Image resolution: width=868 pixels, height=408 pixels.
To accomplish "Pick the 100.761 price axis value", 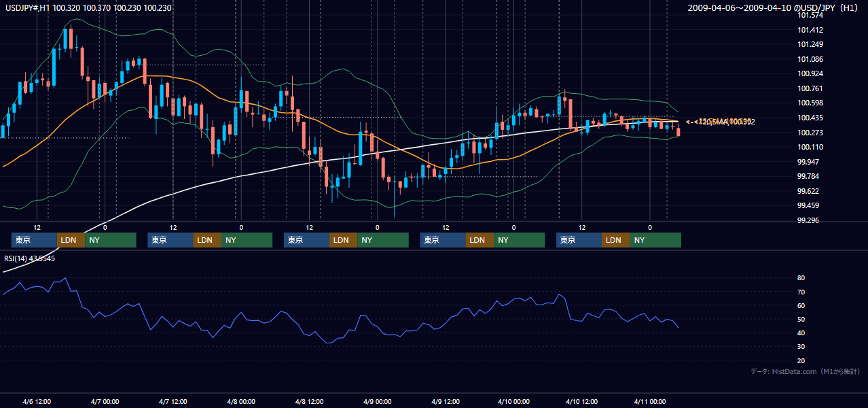I will [x=810, y=88].
